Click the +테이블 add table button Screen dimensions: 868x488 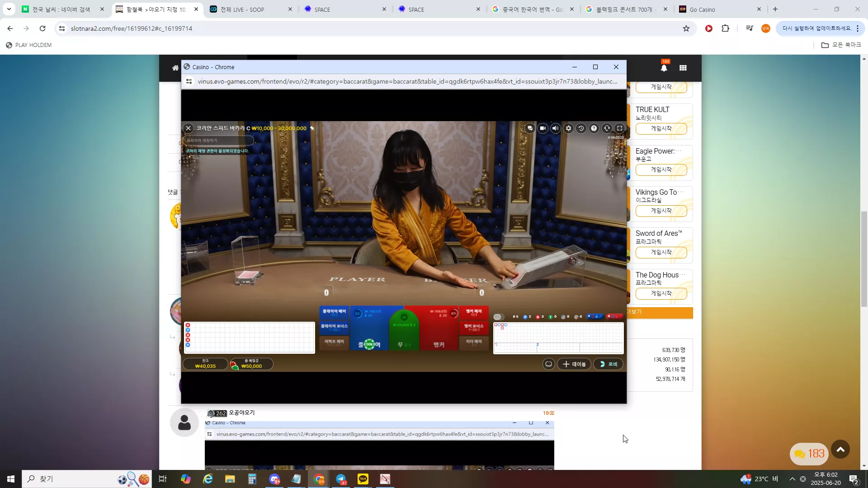click(x=574, y=364)
